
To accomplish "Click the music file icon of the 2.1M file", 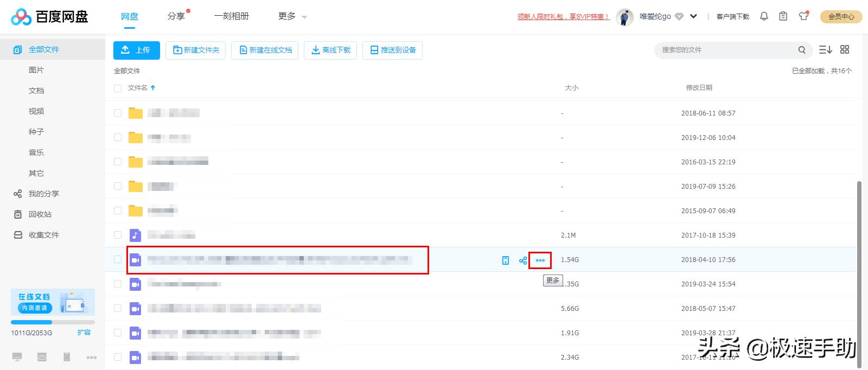I will pos(136,235).
